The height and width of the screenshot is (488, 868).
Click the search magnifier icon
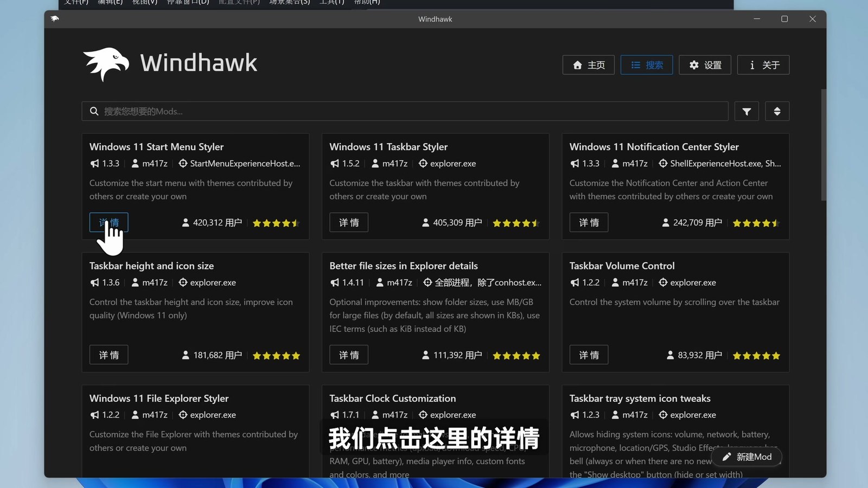pos(94,111)
